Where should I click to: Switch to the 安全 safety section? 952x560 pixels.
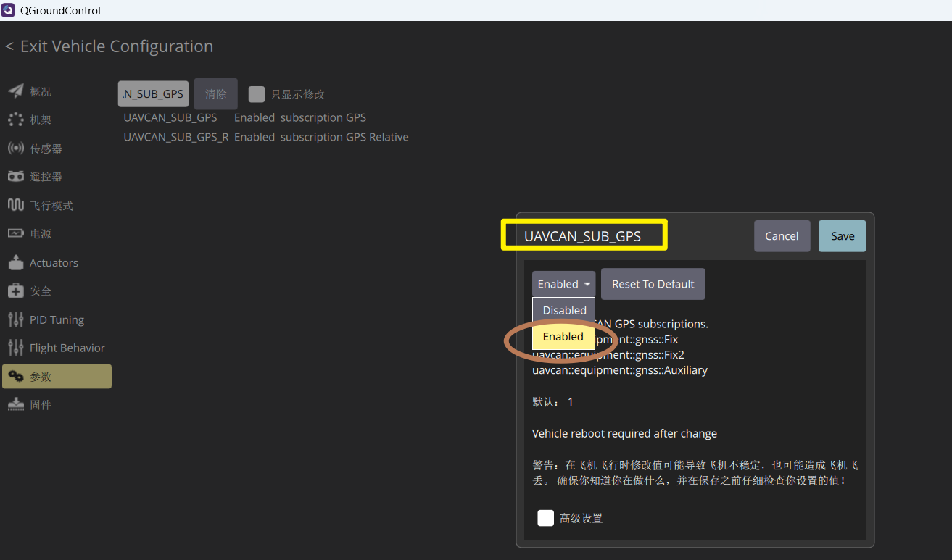click(57, 291)
